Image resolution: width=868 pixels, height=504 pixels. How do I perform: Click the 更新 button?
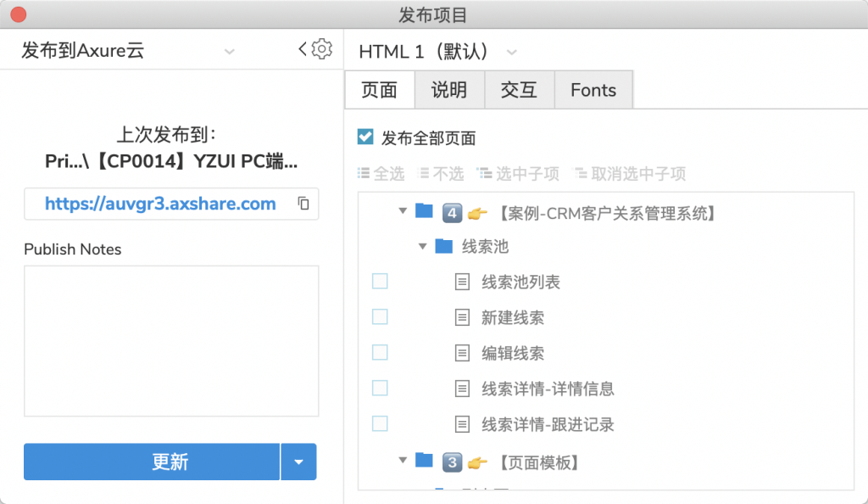tap(152, 462)
